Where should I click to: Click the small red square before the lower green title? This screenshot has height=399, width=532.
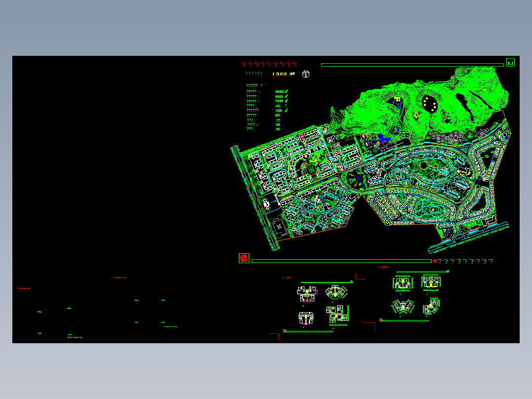click(x=435, y=261)
